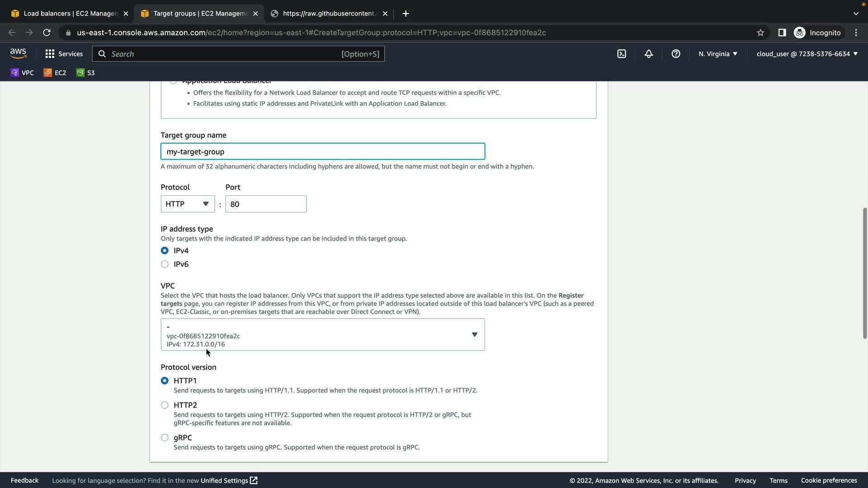The width and height of the screenshot is (868, 488).
Task: Switch to the raw.githubusercontent tab
Action: pyautogui.click(x=329, y=14)
